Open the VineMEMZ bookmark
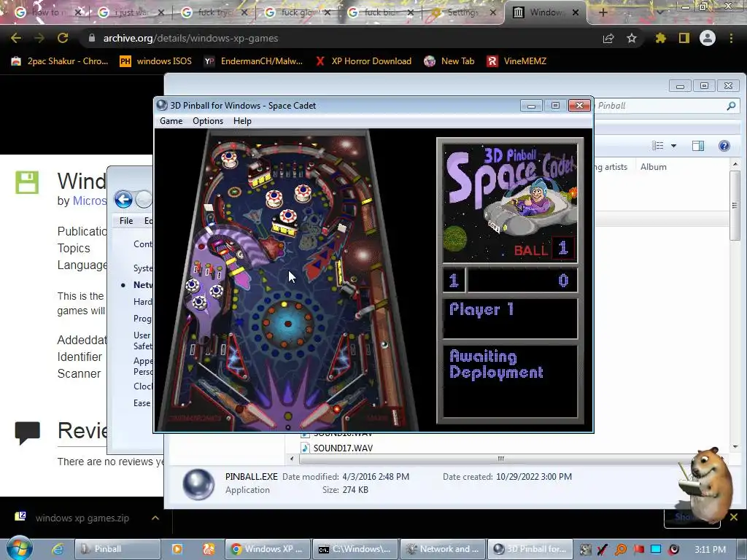 516,61
